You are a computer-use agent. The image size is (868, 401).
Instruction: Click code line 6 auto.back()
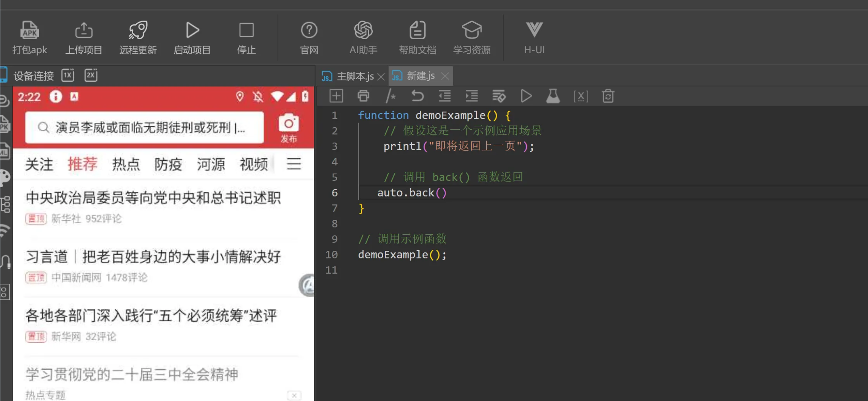[x=412, y=193]
